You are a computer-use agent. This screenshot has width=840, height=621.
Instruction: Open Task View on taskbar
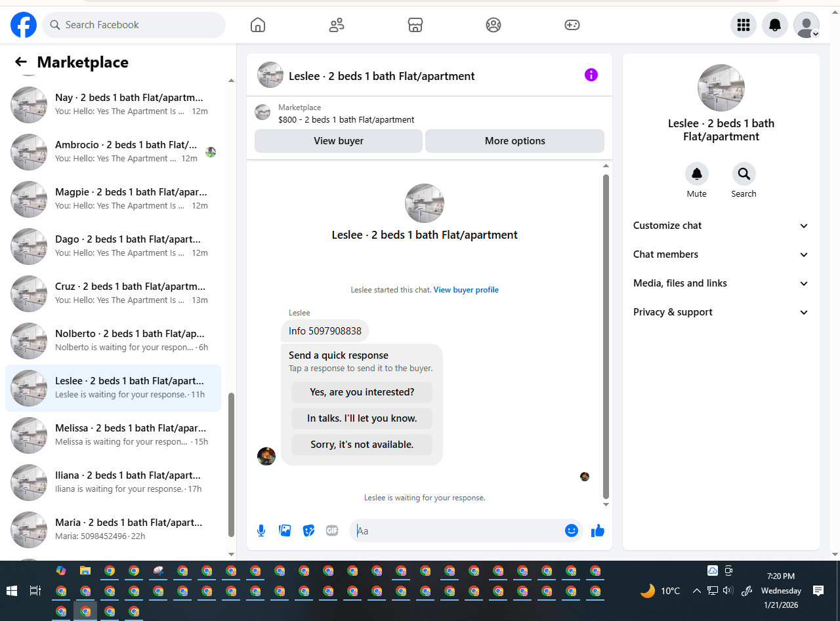35,591
